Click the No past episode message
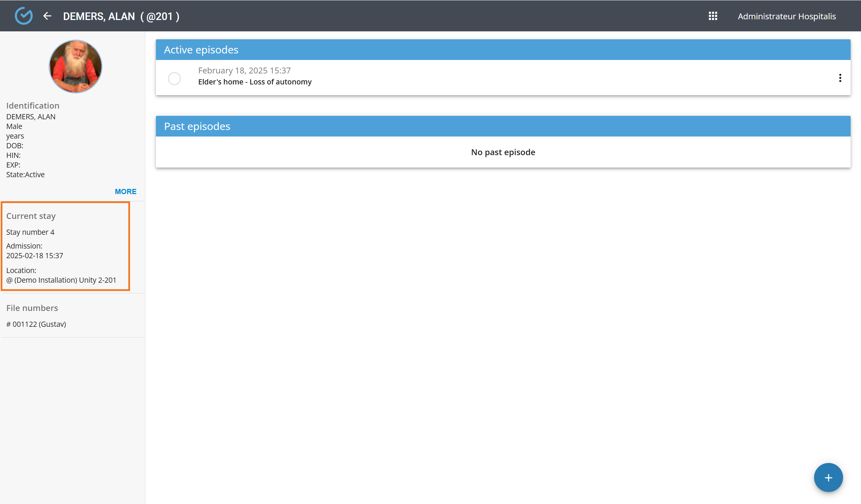861x504 pixels. click(x=503, y=152)
